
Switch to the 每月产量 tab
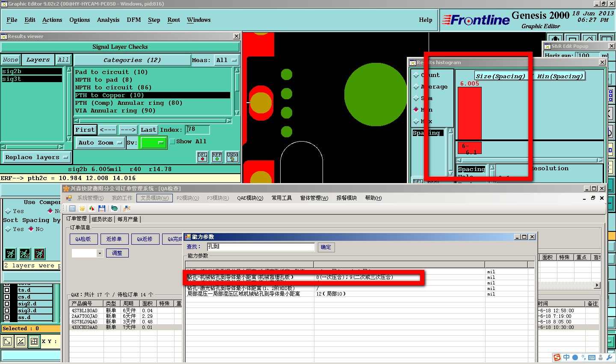coord(128,219)
